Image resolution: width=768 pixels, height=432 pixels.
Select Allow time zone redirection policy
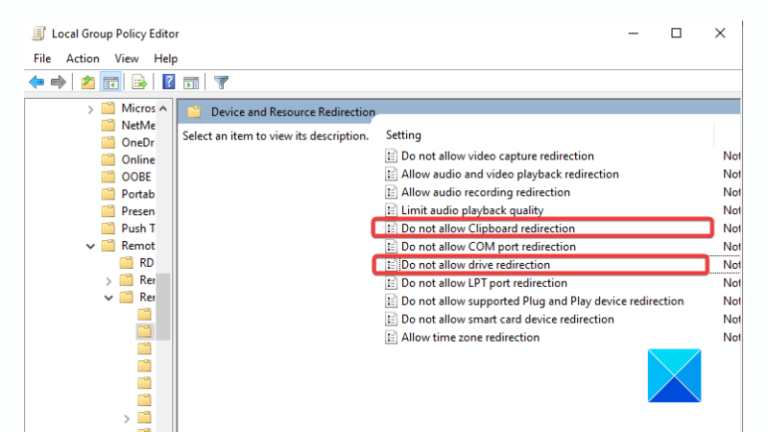pyautogui.click(x=470, y=337)
